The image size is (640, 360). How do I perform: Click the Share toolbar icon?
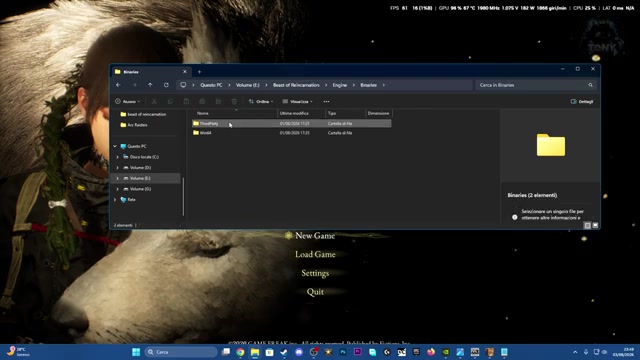pyautogui.click(x=218, y=101)
